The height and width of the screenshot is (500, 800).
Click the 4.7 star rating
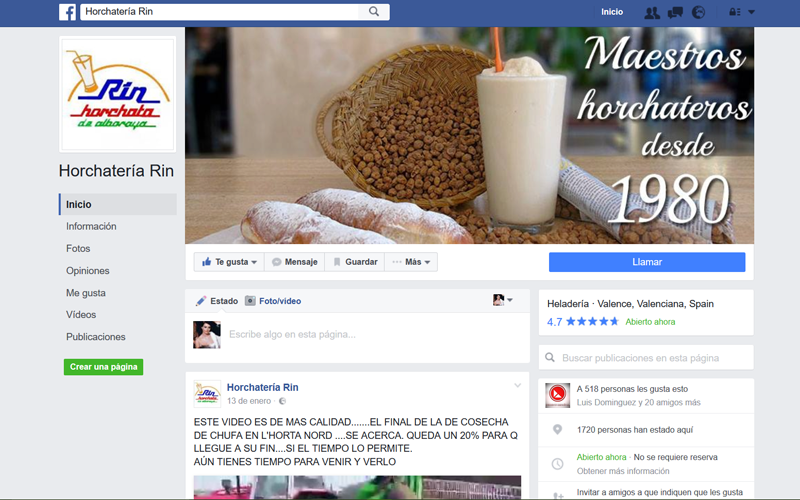coord(583,321)
